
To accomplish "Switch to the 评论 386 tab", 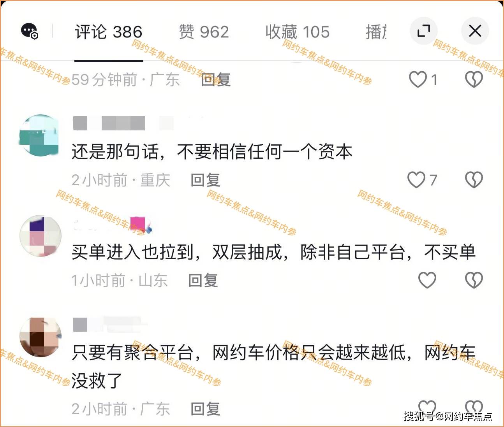I will tap(109, 32).
